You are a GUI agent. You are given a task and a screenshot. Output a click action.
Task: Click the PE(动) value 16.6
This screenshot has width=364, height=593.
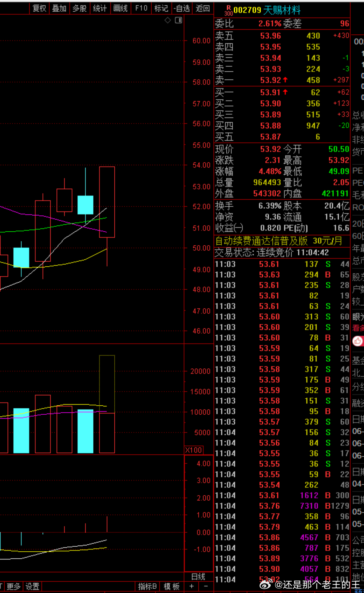[x=341, y=228]
